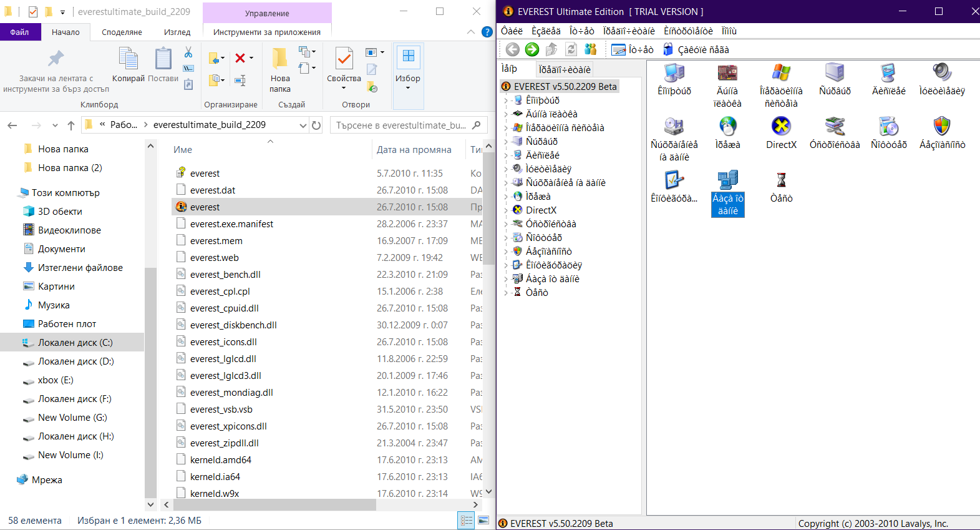The width and height of the screenshot is (980, 530).
Task: Collapse Explorer's ribbon with the chevron near Help
Action: point(471,32)
